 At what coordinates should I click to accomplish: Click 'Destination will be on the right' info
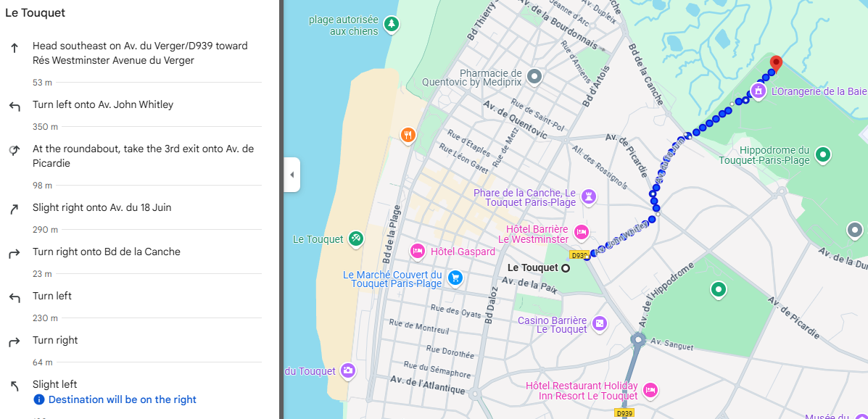click(122, 399)
